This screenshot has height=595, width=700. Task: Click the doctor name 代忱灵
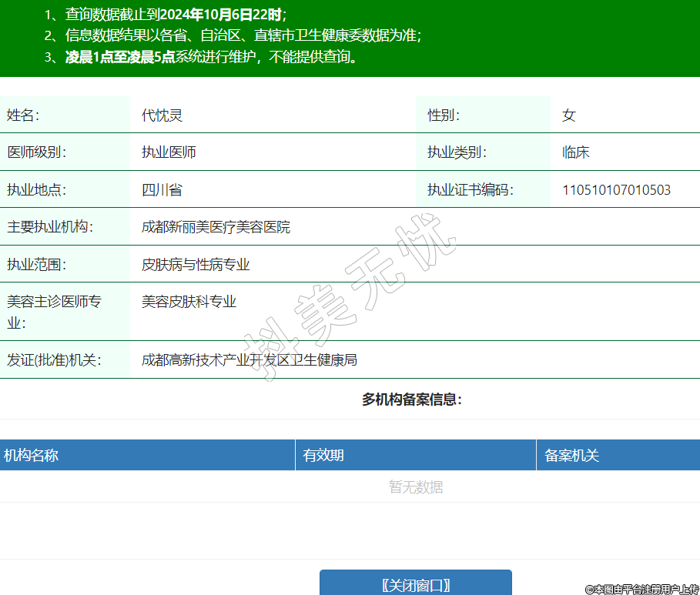pos(162,115)
